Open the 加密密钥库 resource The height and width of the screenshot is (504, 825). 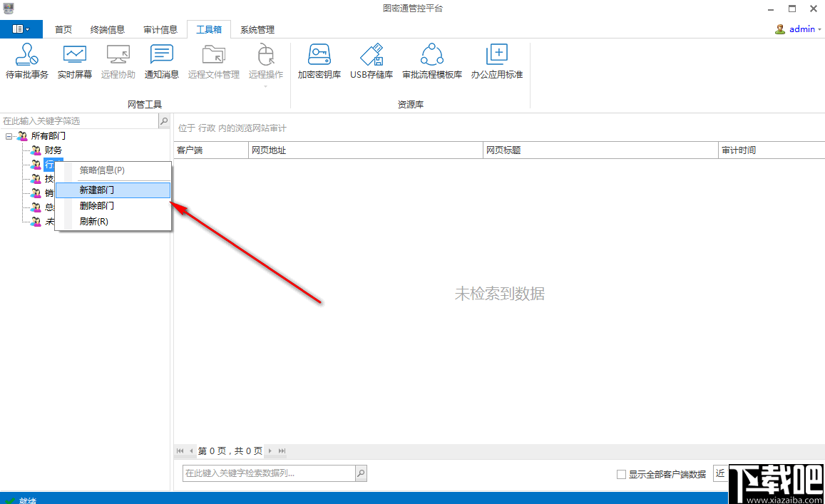click(x=318, y=63)
